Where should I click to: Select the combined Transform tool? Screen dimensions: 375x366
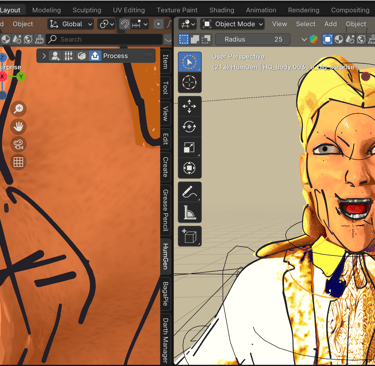(189, 168)
